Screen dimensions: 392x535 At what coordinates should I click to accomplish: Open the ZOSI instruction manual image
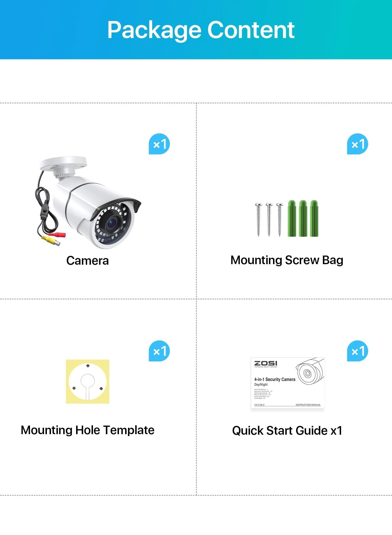[288, 383]
